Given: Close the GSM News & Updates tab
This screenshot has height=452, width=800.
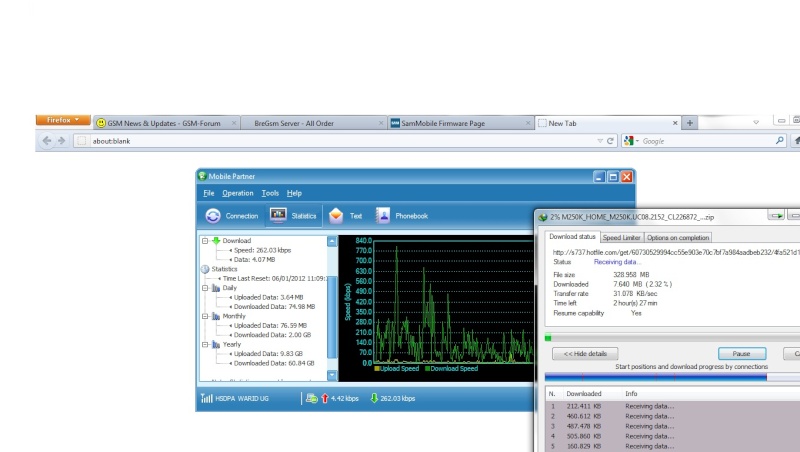Looking at the screenshot, I should 234,123.
